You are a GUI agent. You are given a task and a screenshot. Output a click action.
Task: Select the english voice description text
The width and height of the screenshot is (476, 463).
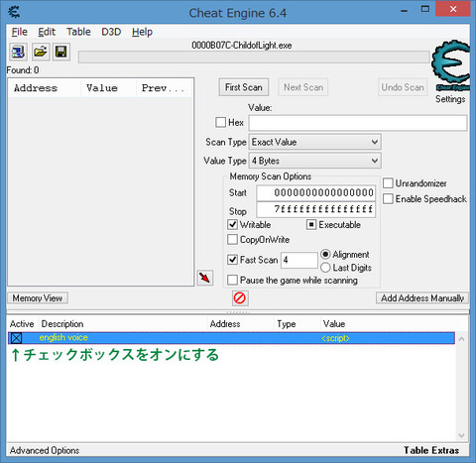point(63,338)
